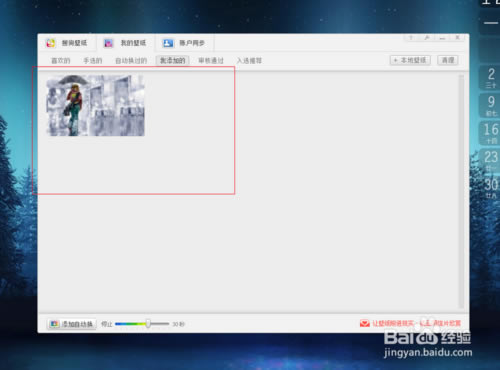
Task: Click the colorful Sogou wallpaper logo icon
Action: coord(51,43)
